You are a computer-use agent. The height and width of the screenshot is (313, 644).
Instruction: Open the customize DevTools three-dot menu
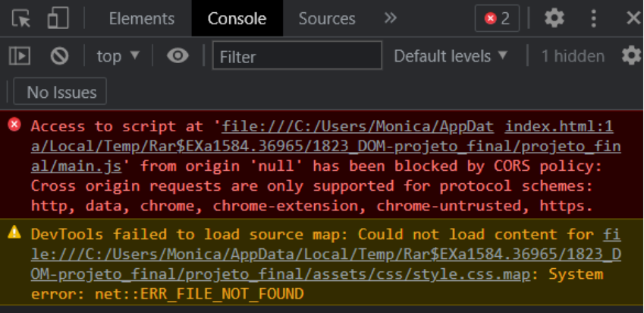coord(593,18)
